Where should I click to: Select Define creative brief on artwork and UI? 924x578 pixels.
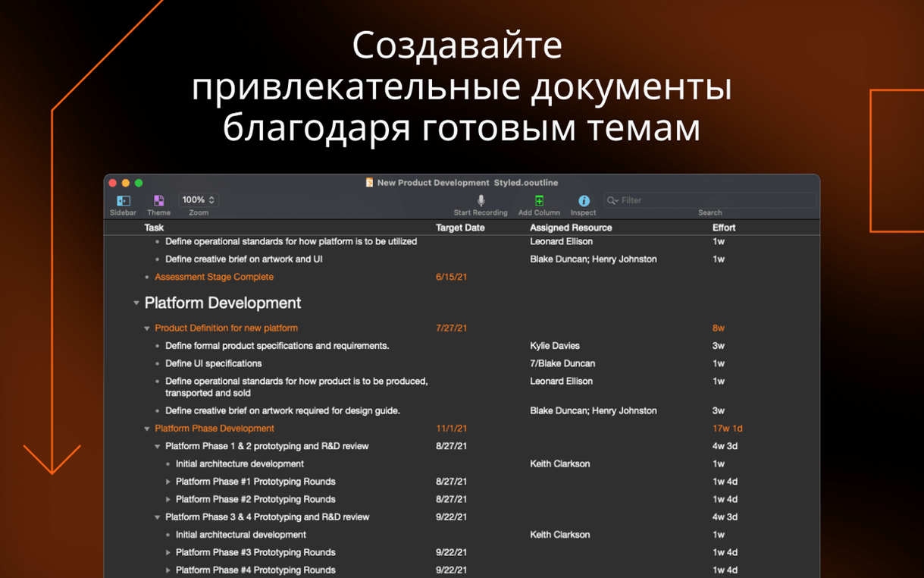[x=243, y=259]
